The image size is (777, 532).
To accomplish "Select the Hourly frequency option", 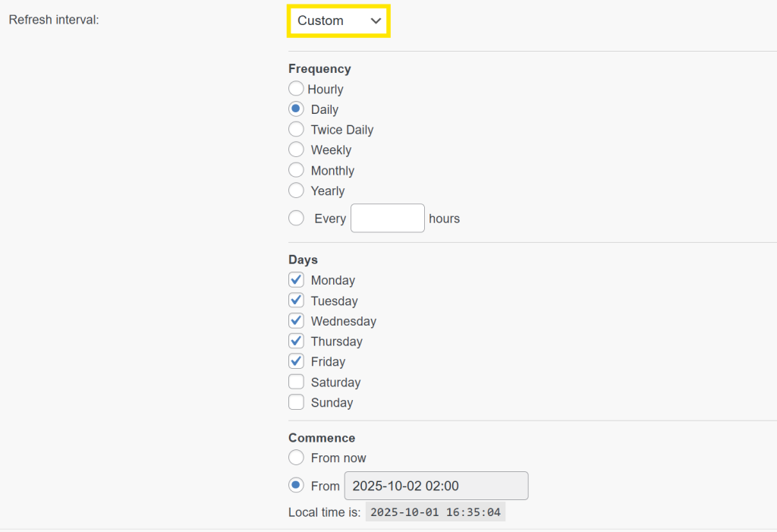I will click(296, 89).
